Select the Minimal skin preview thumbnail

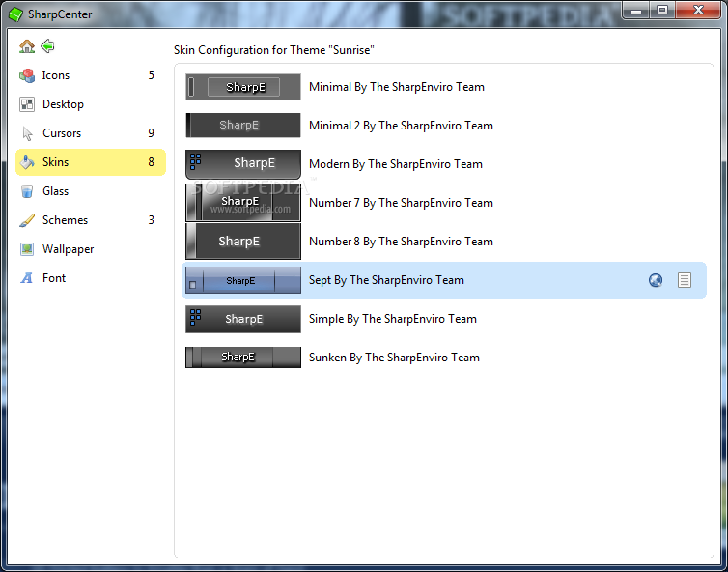click(242, 87)
